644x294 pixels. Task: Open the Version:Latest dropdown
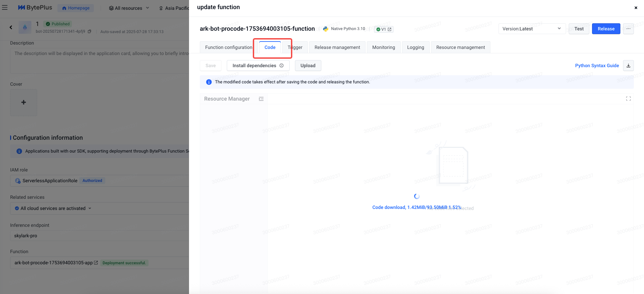[x=532, y=29]
